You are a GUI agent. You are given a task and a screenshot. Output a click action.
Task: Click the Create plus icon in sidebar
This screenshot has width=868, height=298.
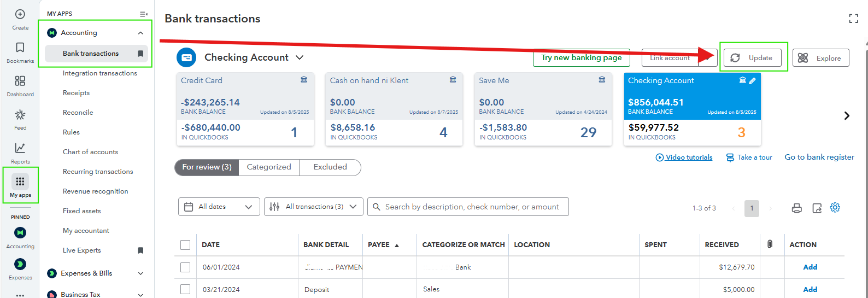(20, 15)
